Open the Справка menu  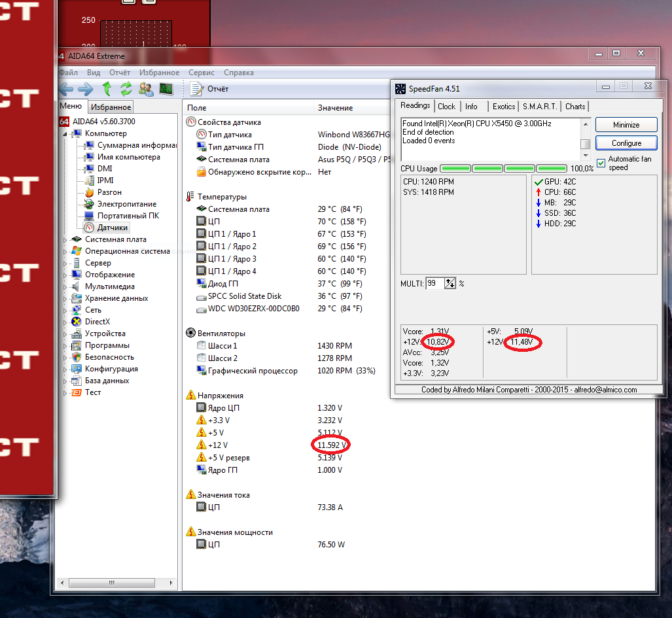239,73
